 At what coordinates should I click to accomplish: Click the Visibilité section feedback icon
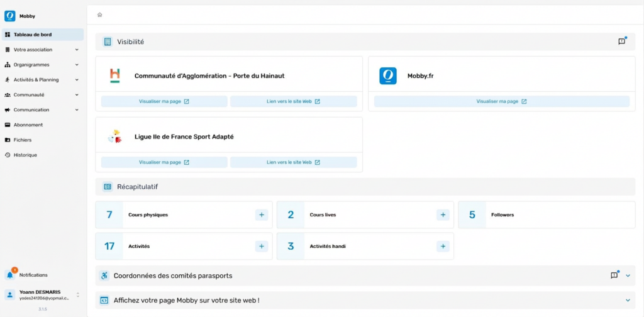pos(621,42)
